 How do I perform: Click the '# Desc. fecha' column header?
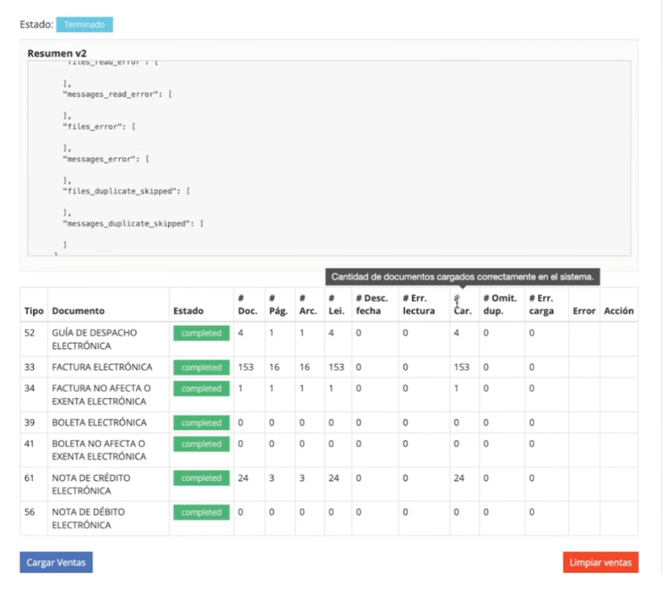pyautogui.click(x=372, y=304)
